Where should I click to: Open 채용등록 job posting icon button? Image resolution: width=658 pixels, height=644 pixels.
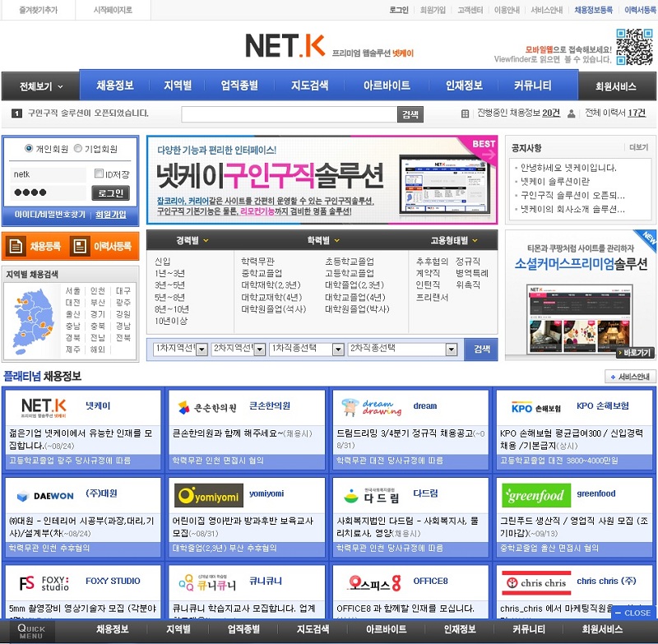(35, 246)
